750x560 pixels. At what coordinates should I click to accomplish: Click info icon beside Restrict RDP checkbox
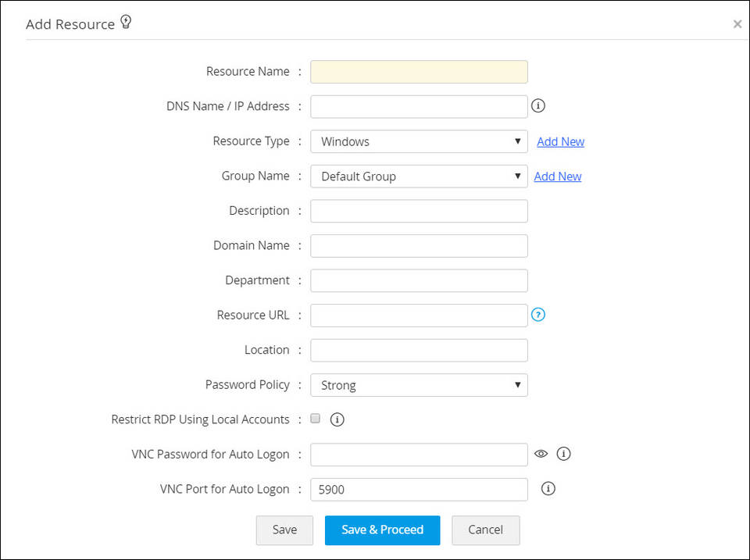click(337, 419)
